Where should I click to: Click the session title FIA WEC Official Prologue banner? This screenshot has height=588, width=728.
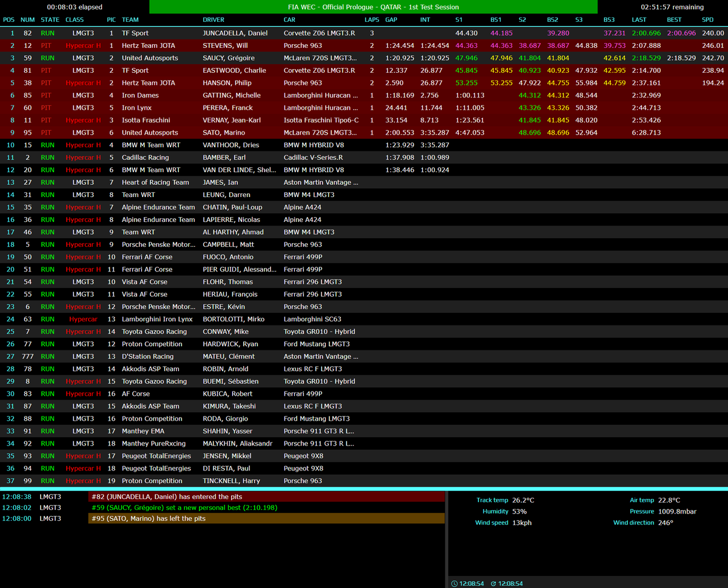(x=373, y=7)
